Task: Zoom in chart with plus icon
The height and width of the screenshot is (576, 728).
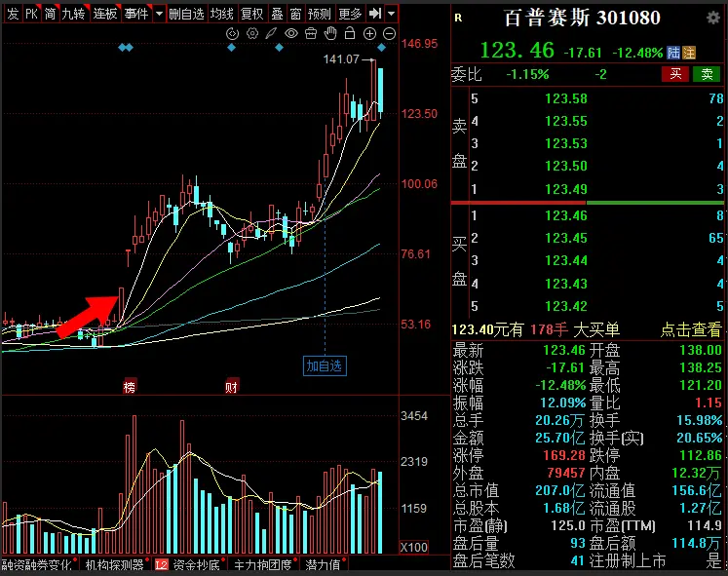Action: [x=369, y=34]
